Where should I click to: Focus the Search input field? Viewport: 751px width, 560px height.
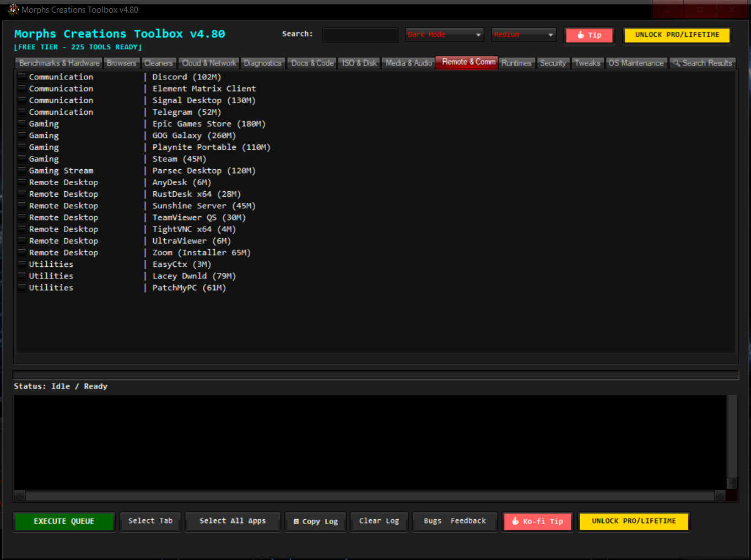tap(360, 35)
